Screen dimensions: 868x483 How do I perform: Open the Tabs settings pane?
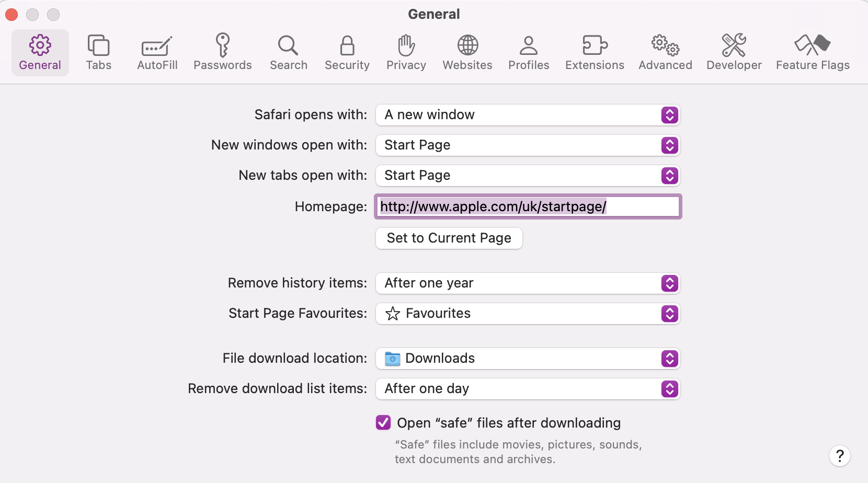(98, 52)
